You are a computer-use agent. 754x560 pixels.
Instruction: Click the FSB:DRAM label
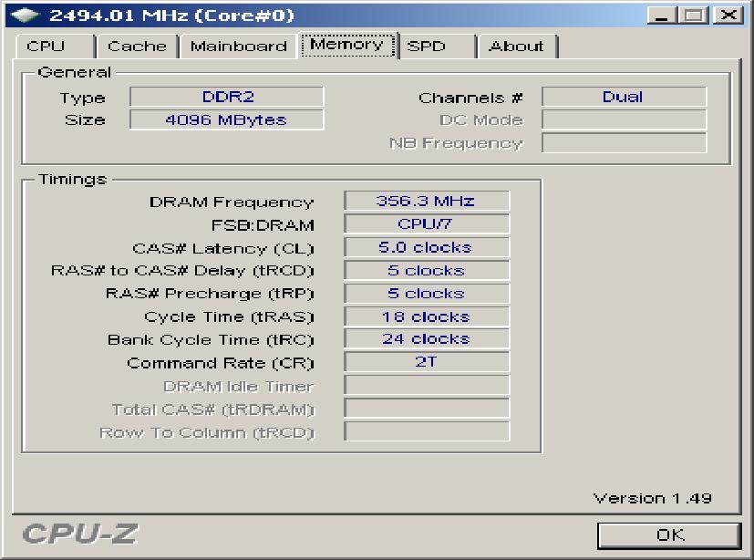263,225
